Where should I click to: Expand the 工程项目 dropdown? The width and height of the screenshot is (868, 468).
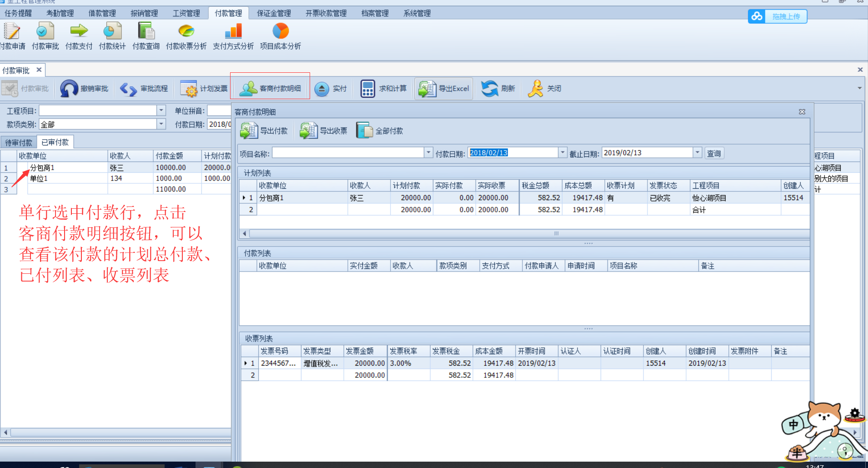161,111
